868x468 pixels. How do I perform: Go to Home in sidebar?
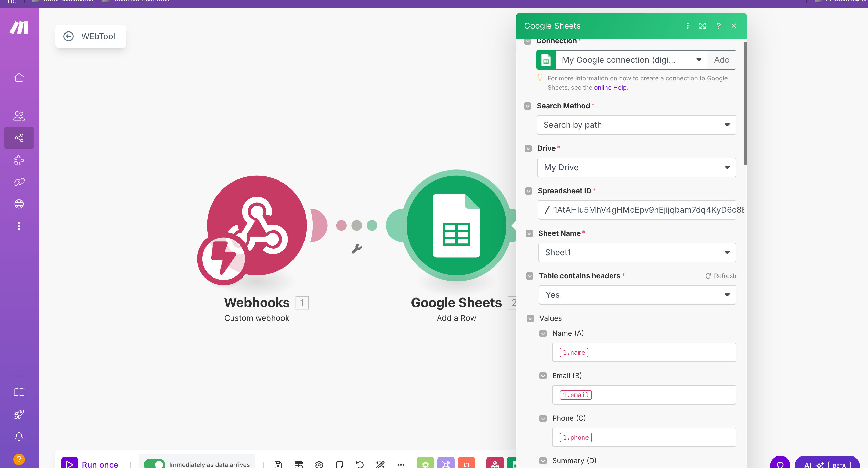[19, 77]
